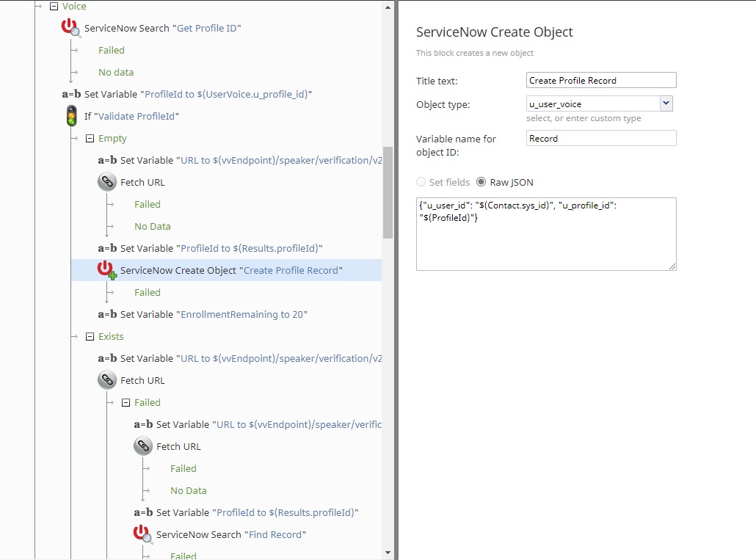This screenshot has height=560, width=756.
Task: Select the Fetch URL label directly under Exists
Action: pos(142,380)
